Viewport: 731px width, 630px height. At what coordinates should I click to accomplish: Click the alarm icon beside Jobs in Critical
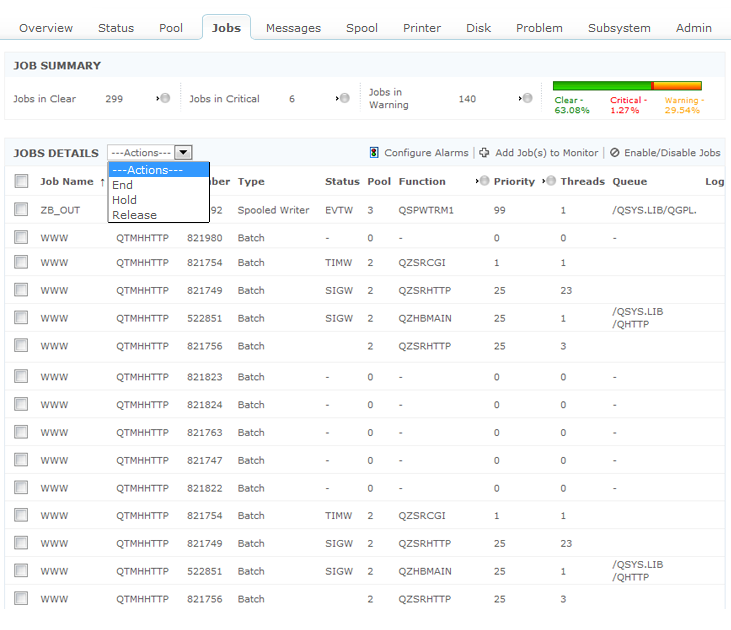(344, 99)
